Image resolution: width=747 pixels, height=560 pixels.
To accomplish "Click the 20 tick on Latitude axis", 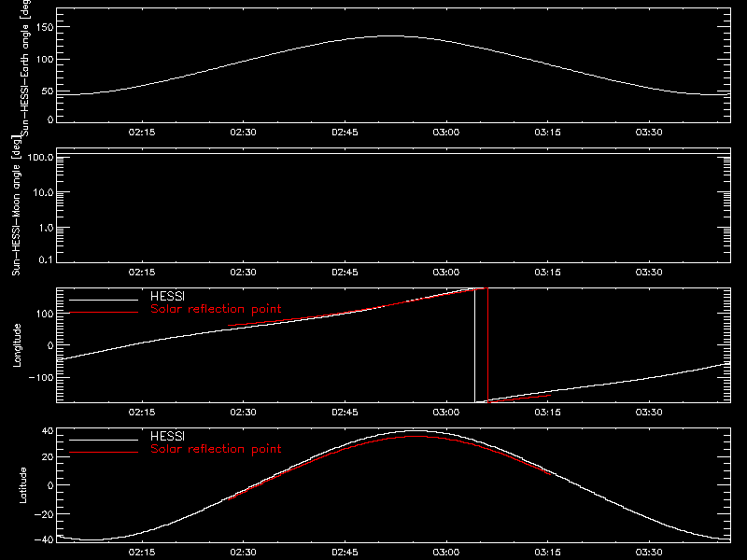I will click(x=48, y=457).
